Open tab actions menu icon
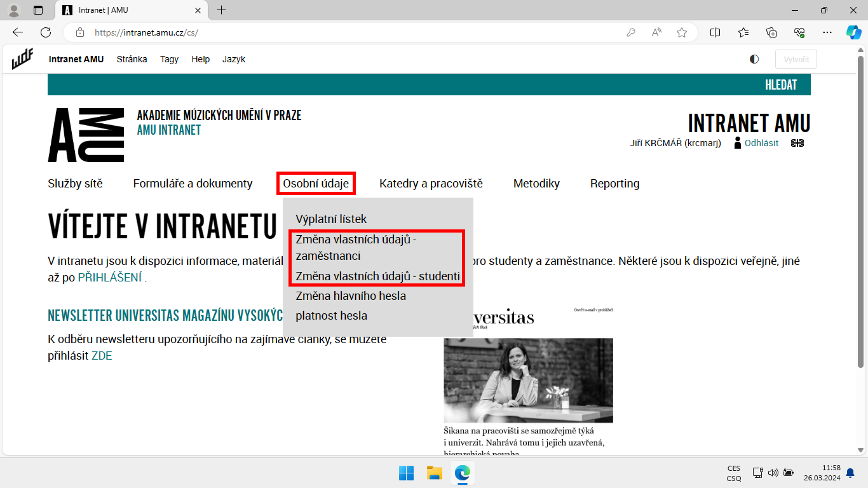Viewport: 868px width, 488px height. (38, 10)
